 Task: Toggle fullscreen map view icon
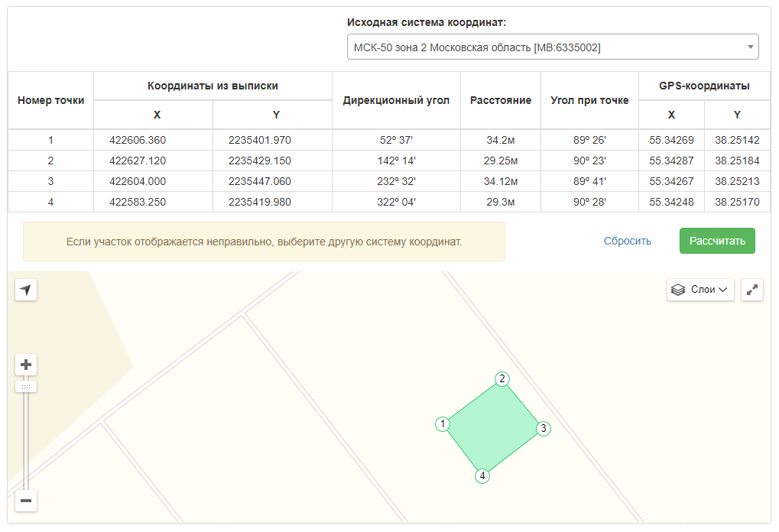click(x=752, y=290)
